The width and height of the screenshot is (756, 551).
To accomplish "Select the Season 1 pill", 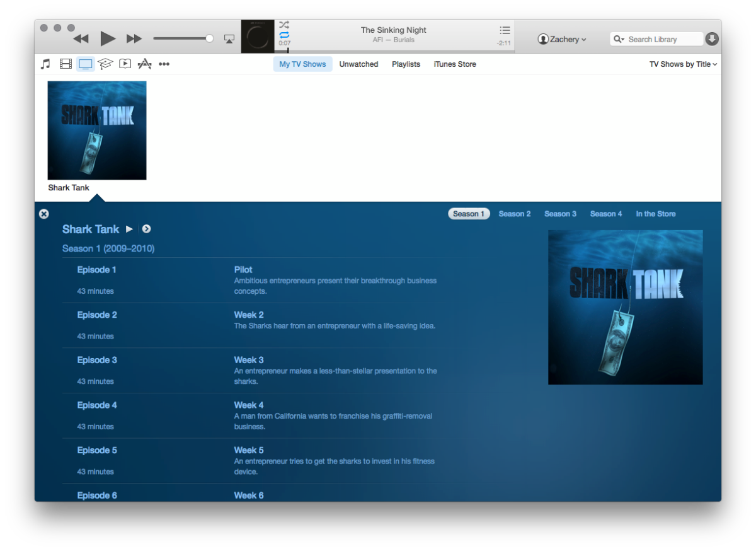I will [469, 214].
